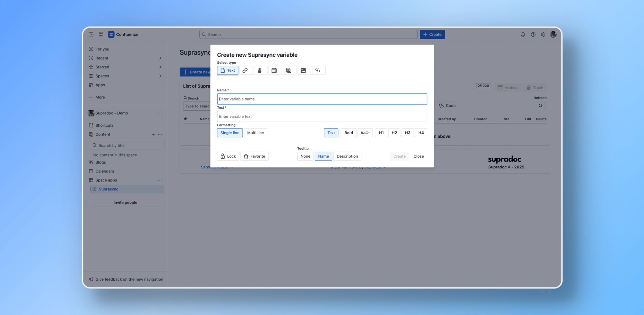
Task: Close the create variable dialog
Action: [418, 156]
